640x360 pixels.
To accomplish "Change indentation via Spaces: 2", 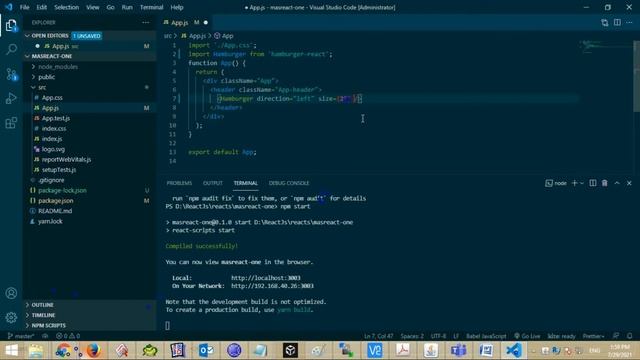I will click(412, 336).
